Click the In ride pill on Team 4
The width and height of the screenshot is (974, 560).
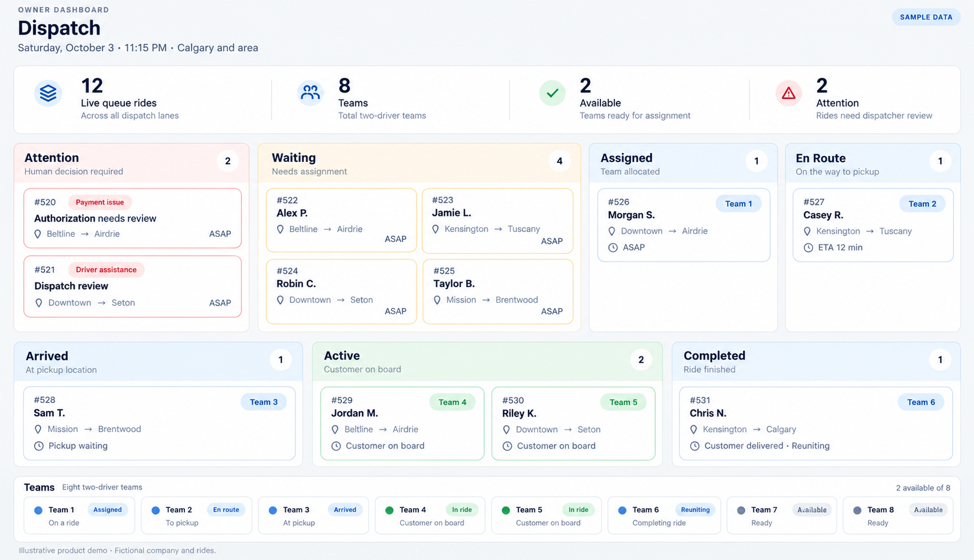tap(462, 510)
